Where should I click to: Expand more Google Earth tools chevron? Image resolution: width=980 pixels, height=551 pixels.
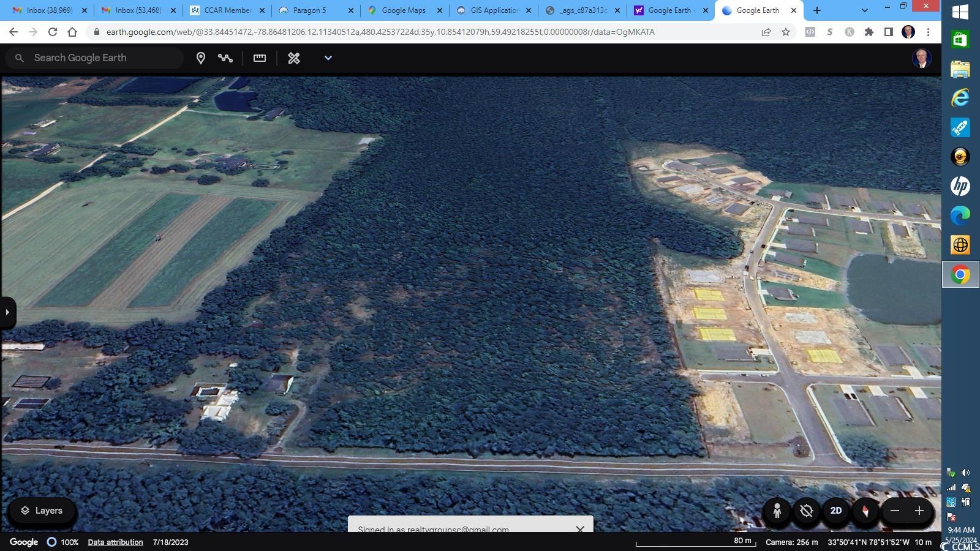[328, 58]
